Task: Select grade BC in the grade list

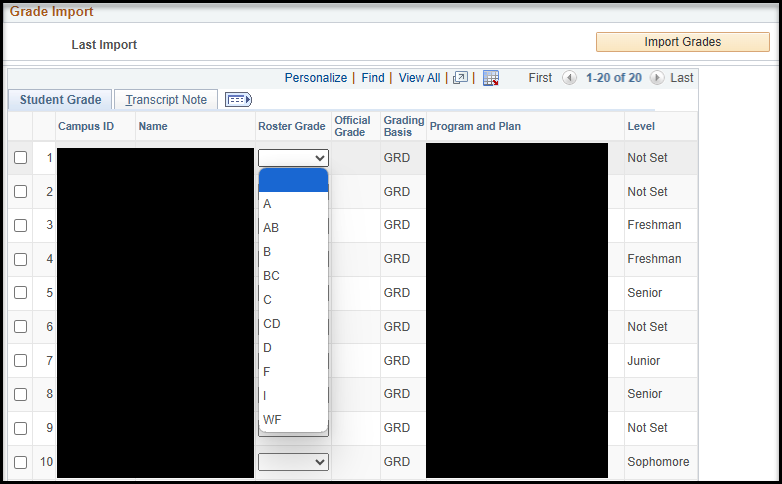Action: click(x=271, y=276)
